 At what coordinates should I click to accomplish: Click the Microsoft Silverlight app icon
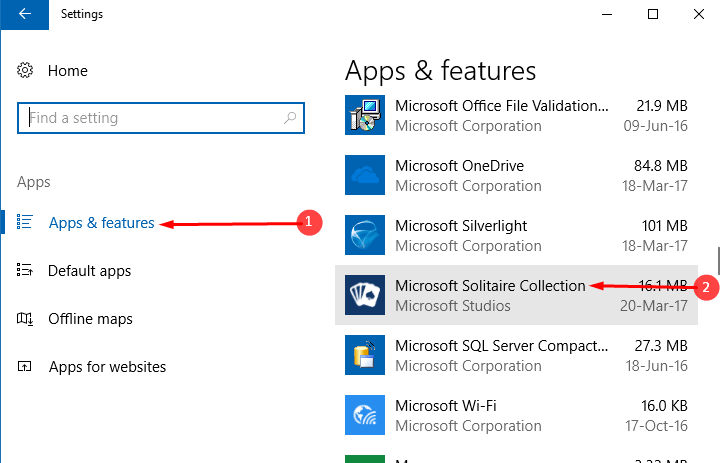coord(364,236)
